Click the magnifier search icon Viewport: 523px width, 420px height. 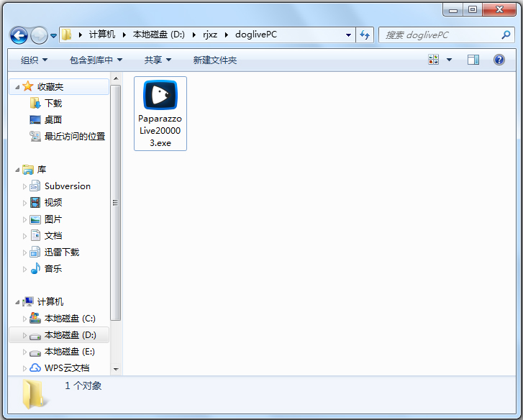506,35
